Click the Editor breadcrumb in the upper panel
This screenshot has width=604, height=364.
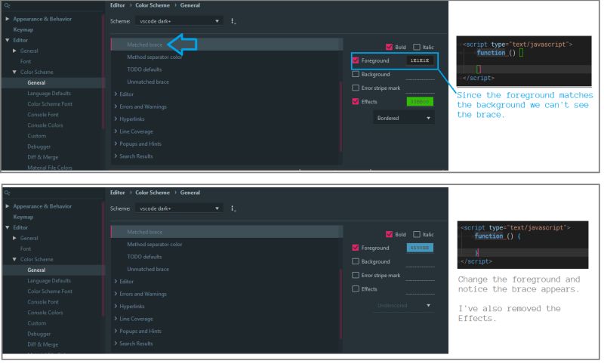tap(118, 5)
